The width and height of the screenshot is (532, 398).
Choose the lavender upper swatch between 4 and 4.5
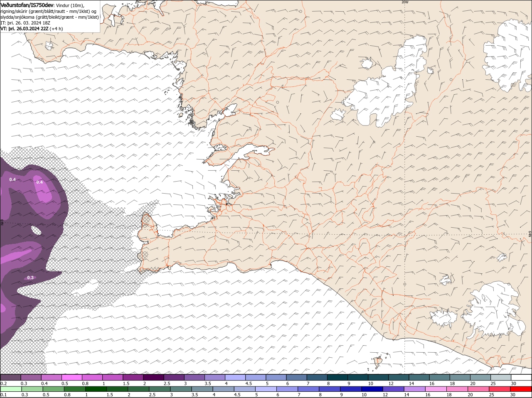pyautogui.click(x=235, y=377)
